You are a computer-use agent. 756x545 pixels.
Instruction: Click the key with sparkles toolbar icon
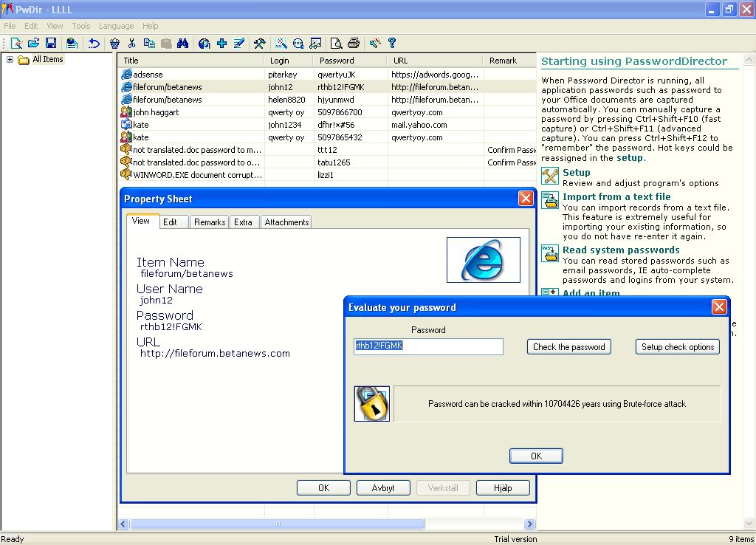pyautogui.click(x=375, y=44)
